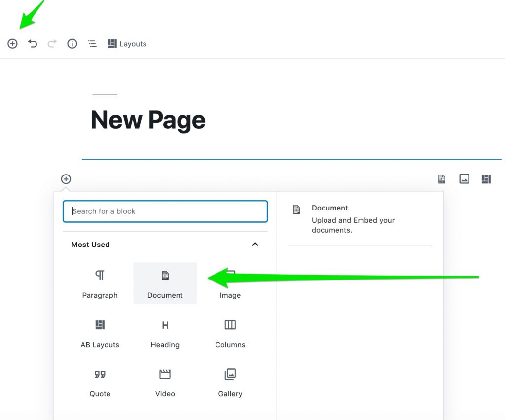Screen dimensions: 505x420
Task: Insert a Paragraph block
Action: (x=100, y=283)
